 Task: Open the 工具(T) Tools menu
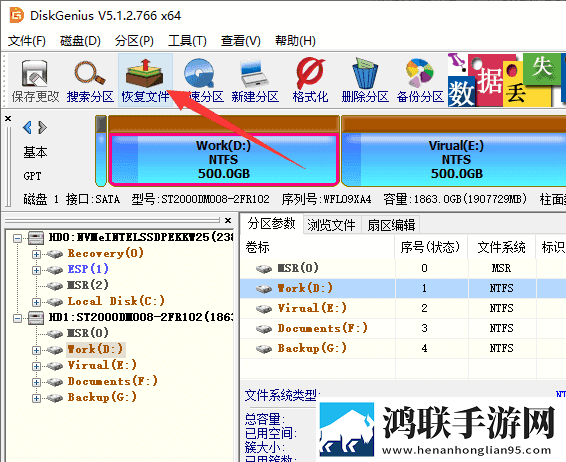tap(187, 41)
